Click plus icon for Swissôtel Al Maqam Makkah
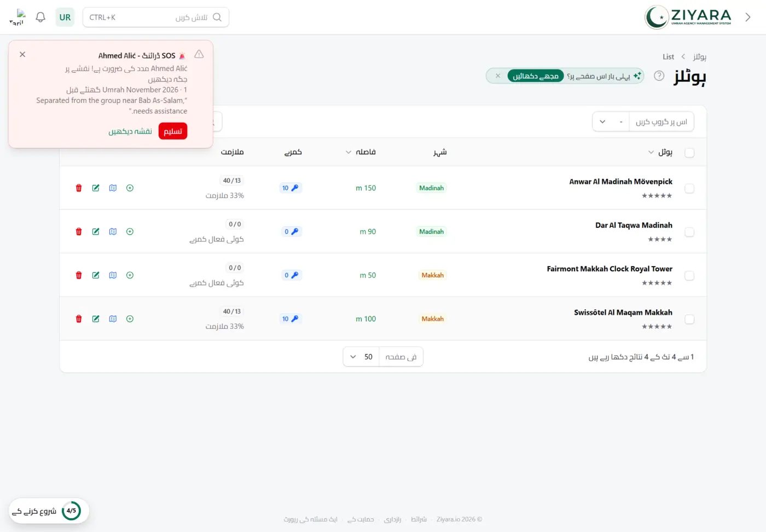Viewport: 766px width, 532px height. [130, 319]
